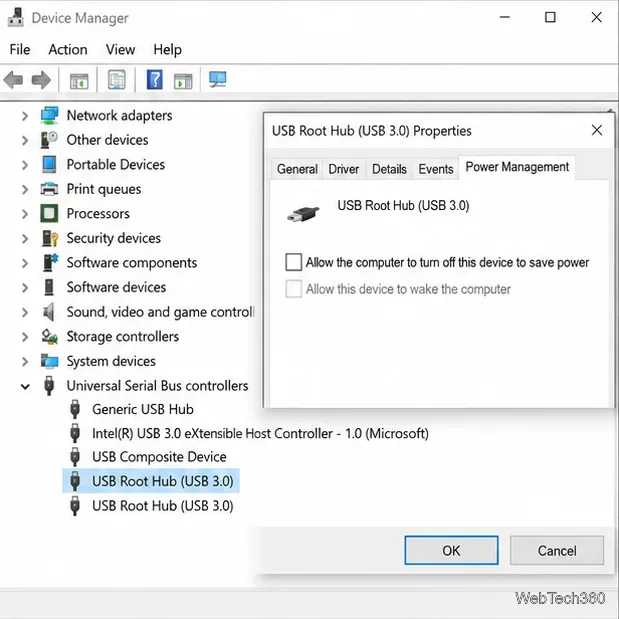Minimize the Device Manager window
619x619 pixels.
click(x=505, y=17)
